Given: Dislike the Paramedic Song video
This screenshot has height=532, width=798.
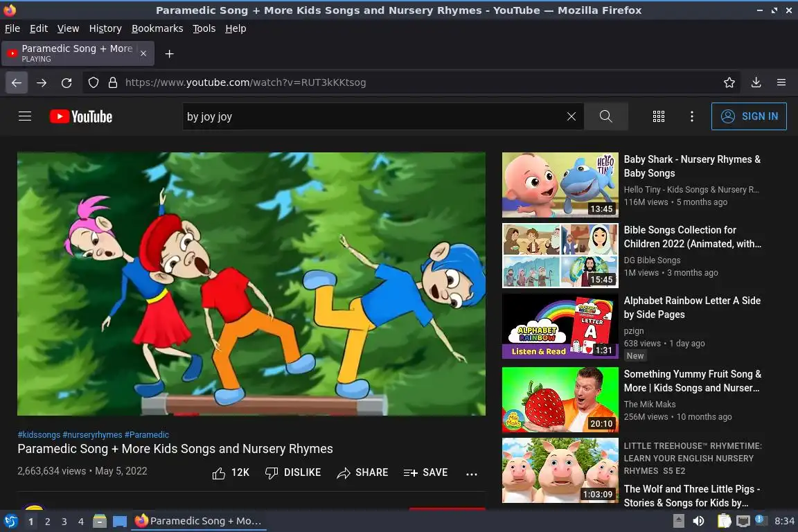Looking at the screenshot, I should pyautogui.click(x=293, y=473).
